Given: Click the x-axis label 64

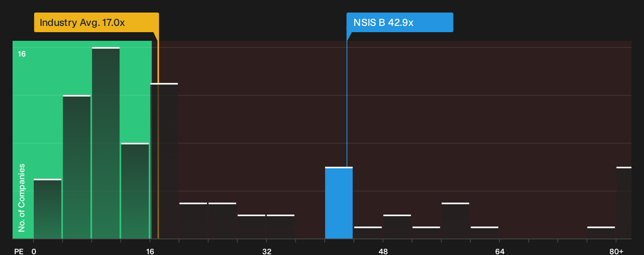Looking at the screenshot, I should pyautogui.click(x=500, y=251).
